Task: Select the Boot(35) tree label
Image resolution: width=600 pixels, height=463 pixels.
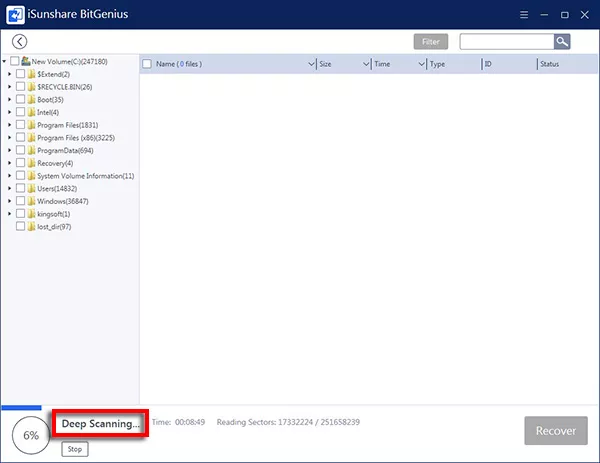Action: coord(51,100)
